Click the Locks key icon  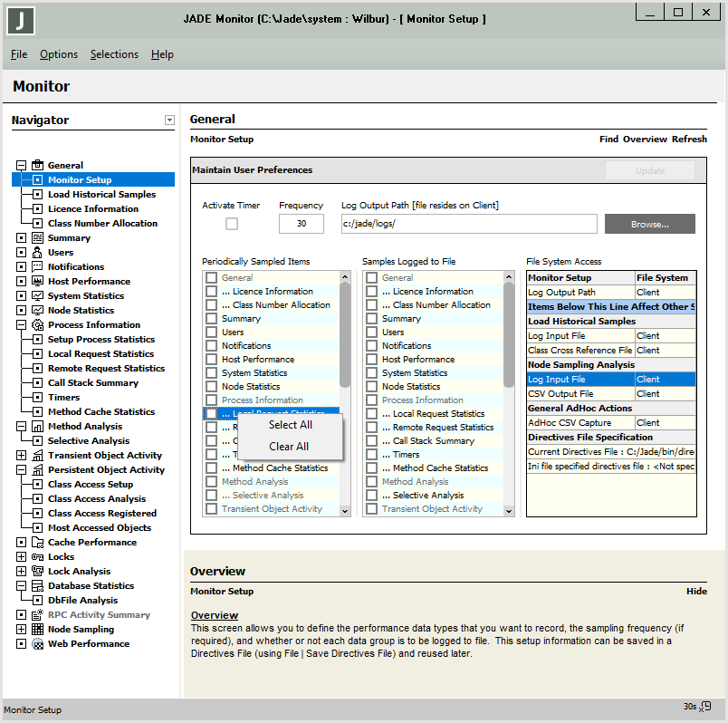[38, 556]
